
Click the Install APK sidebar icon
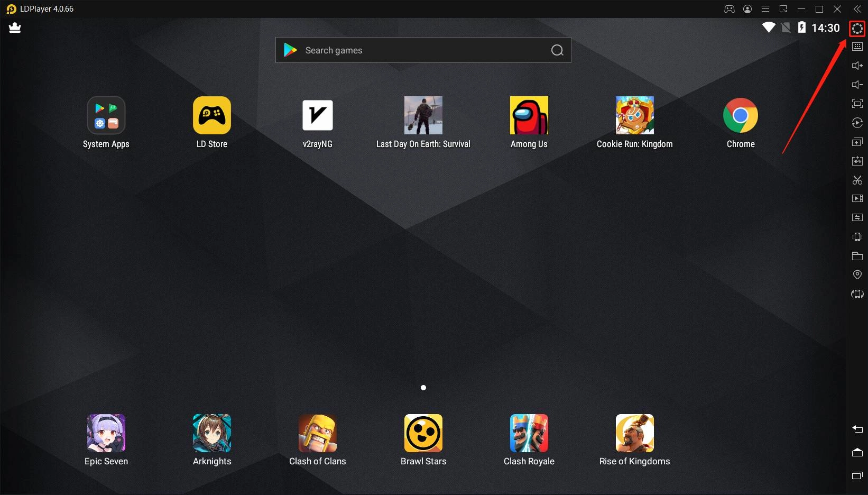[x=857, y=161]
